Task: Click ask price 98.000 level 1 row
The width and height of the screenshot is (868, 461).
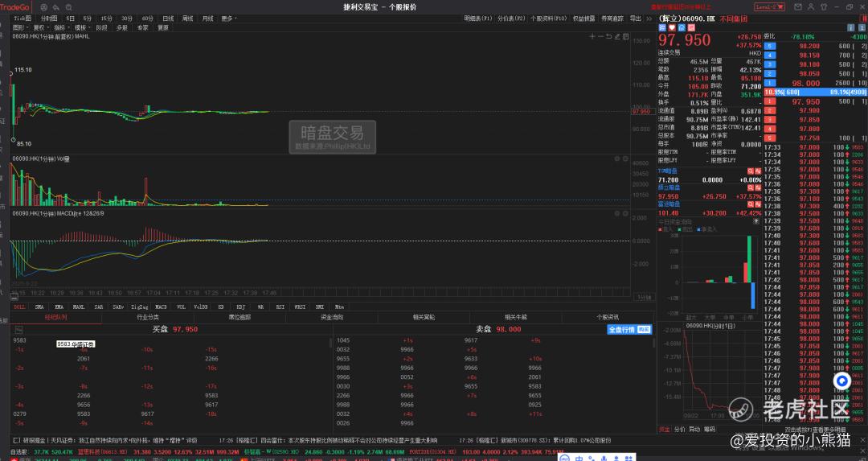Action: click(x=815, y=83)
